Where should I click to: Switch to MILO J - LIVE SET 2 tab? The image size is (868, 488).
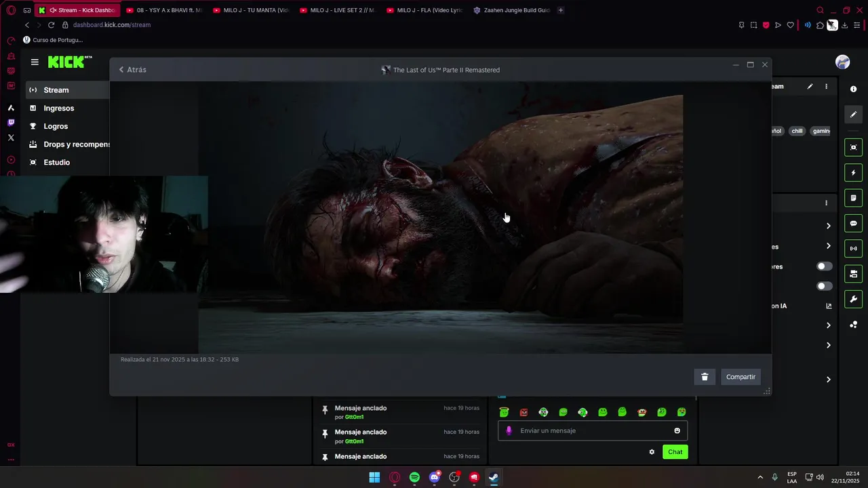(337, 10)
